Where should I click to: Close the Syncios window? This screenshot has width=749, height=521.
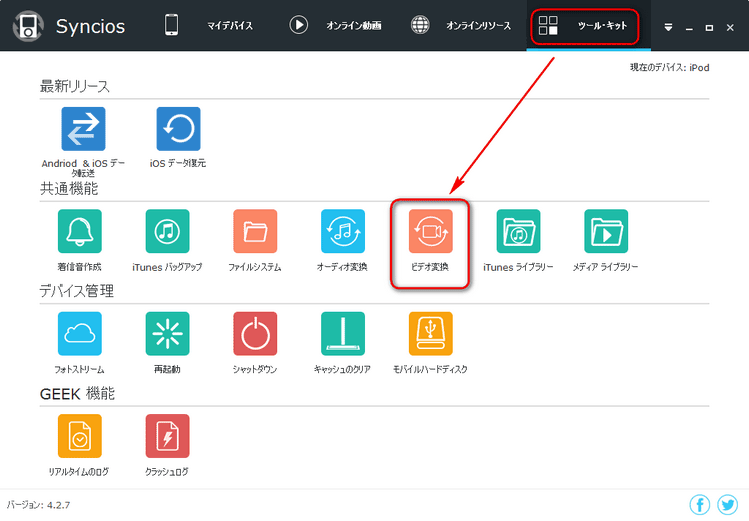[x=730, y=28]
